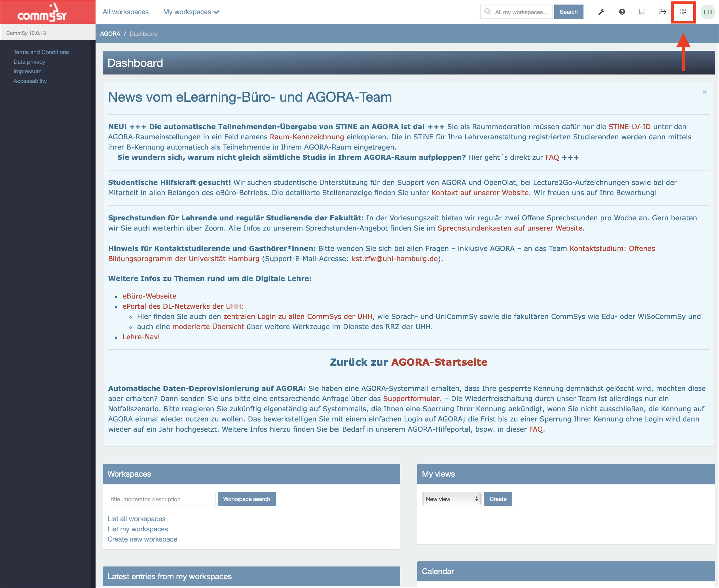Select the New view dropdown option
The width and height of the screenshot is (719, 588).
click(451, 499)
